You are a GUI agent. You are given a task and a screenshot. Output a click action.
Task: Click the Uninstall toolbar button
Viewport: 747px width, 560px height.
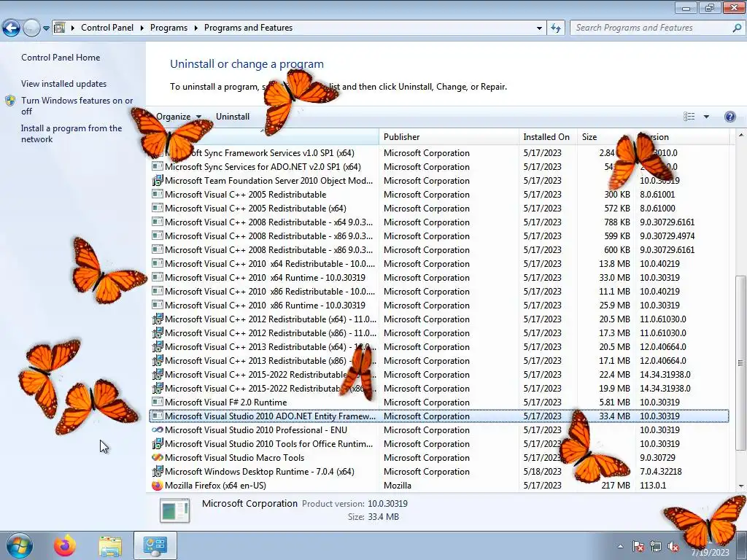(x=233, y=117)
